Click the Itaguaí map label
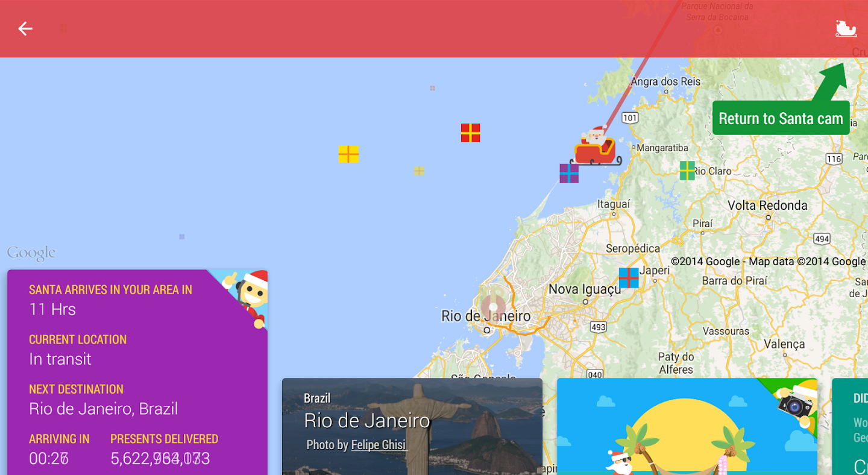This screenshot has width=868, height=475. tap(614, 204)
